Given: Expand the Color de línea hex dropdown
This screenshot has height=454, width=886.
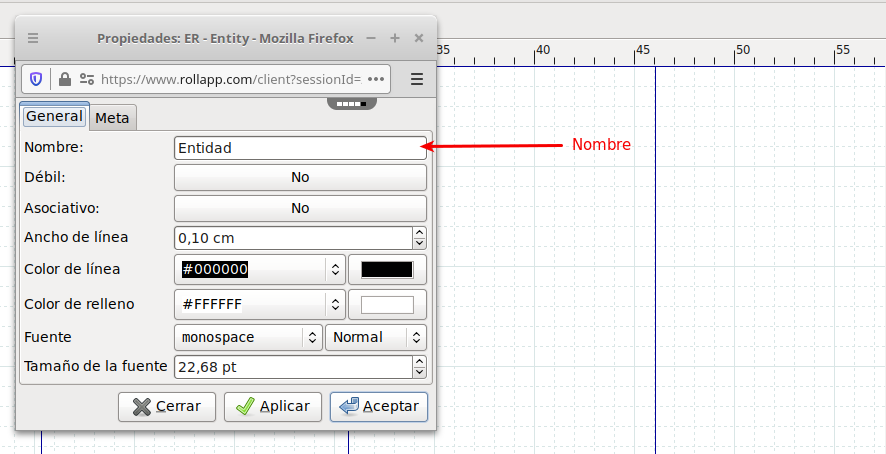Looking at the screenshot, I should 334,269.
